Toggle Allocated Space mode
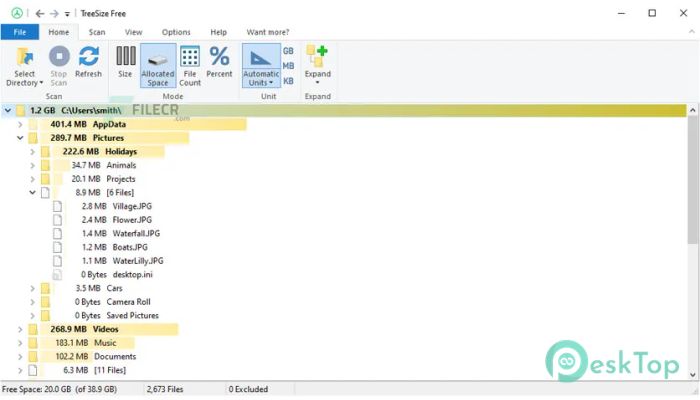Image resolution: width=700 pixels, height=400 pixels. click(158, 66)
